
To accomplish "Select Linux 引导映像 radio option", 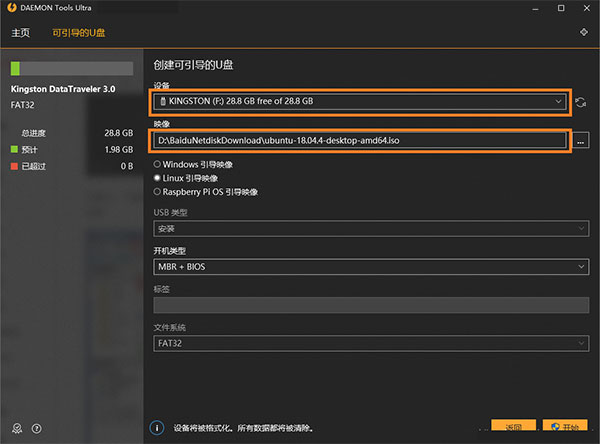I will pos(157,177).
